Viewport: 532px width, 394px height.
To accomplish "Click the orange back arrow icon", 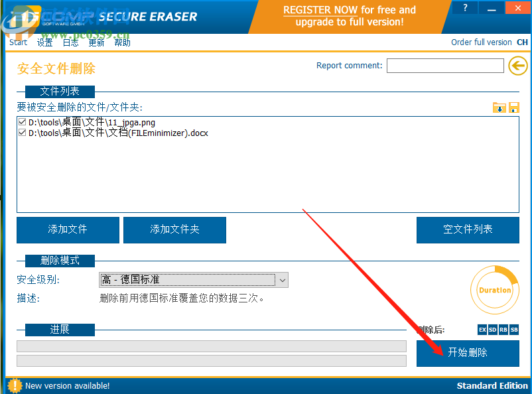I will (x=518, y=66).
